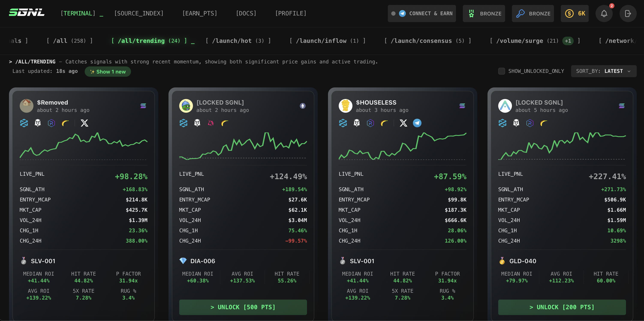
Task: Open the notifications bell
Action: pos(604,13)
